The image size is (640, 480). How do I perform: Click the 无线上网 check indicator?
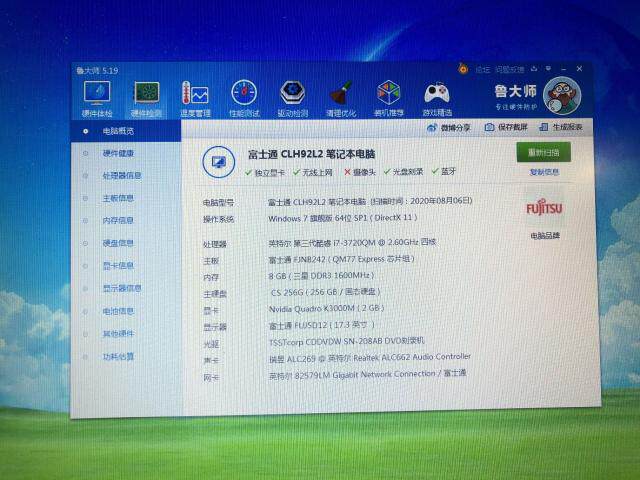(313, 172)
